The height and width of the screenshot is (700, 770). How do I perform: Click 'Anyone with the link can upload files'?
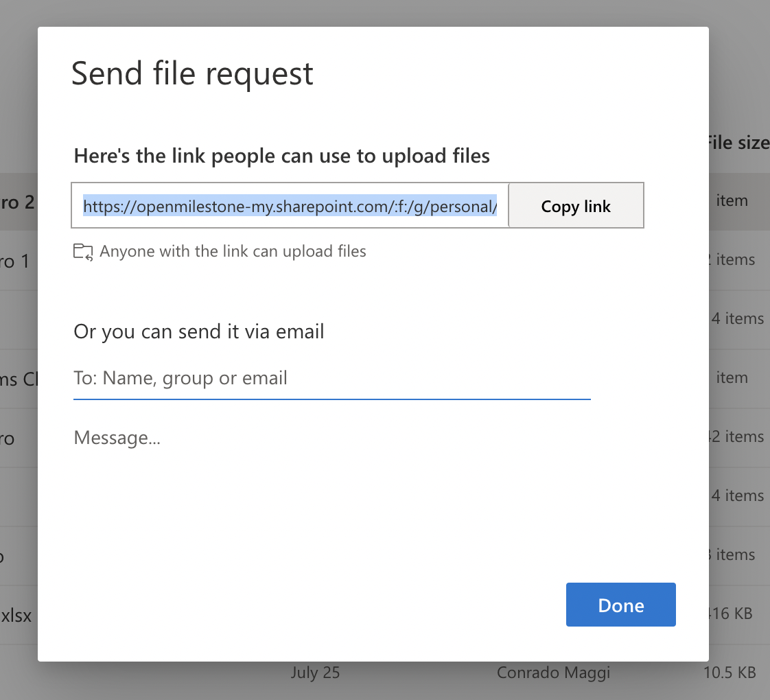(233, 251)
